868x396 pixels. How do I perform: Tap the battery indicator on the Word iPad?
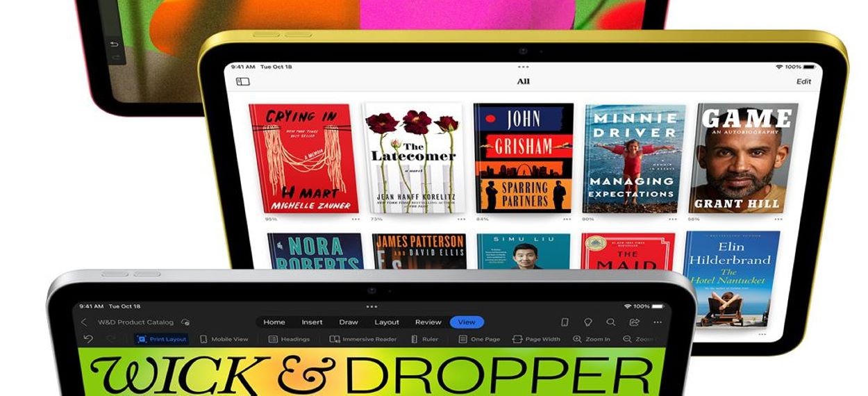[x=657, y=306]
